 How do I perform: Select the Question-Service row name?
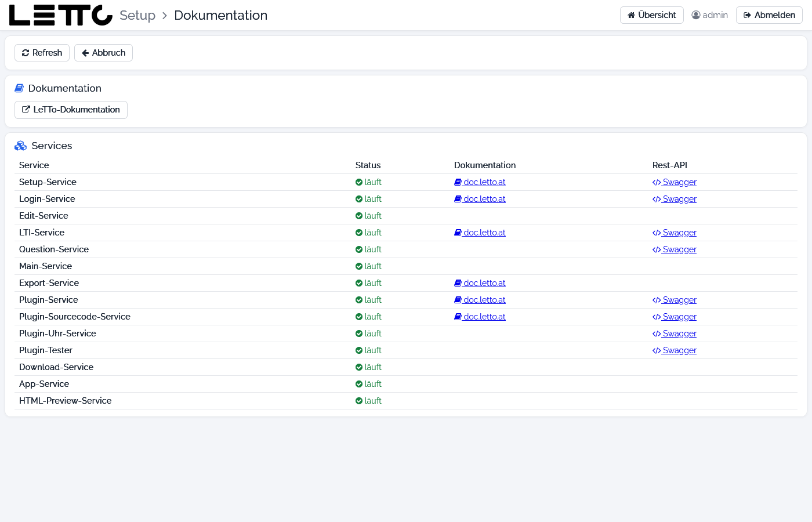pyautogui.click(x=54, y=249)
